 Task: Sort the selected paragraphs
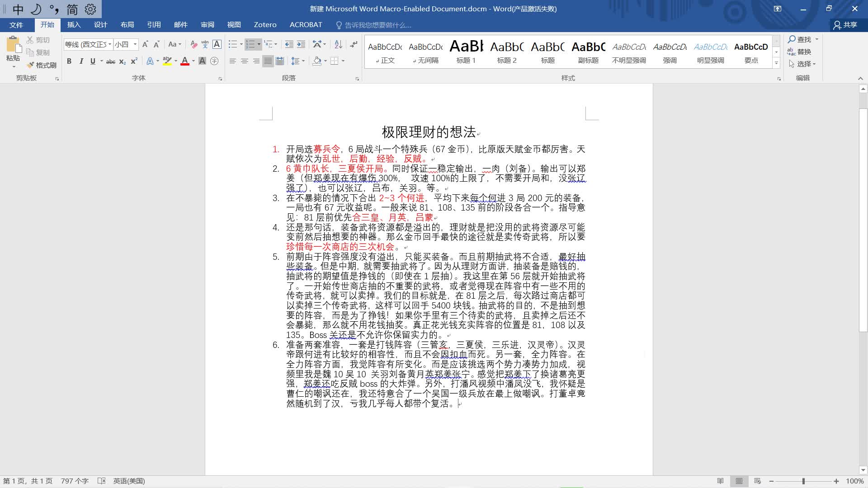pos(338,44)
